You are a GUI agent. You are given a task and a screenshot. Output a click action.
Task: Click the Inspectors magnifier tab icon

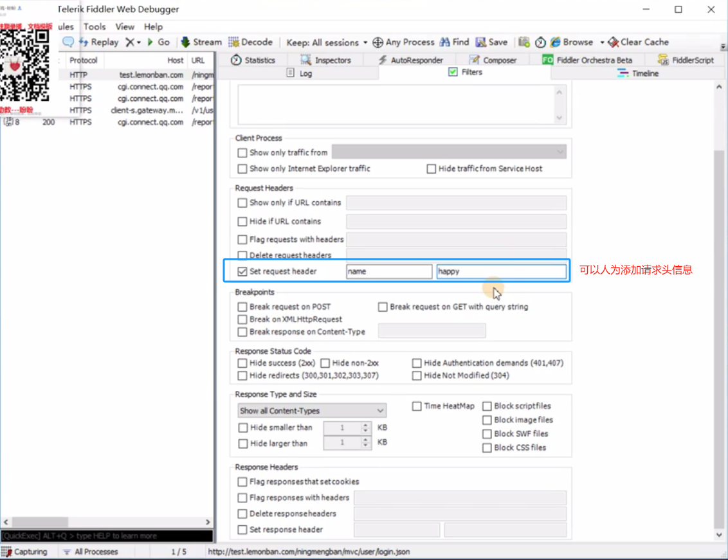tap(305, 60)
